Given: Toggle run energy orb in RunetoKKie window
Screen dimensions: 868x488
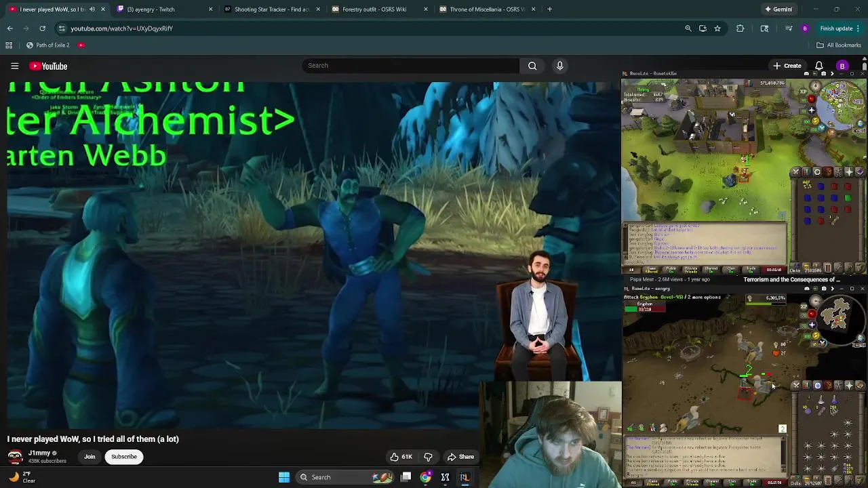Looking at the screenshot, I should (x=815, y=121).
